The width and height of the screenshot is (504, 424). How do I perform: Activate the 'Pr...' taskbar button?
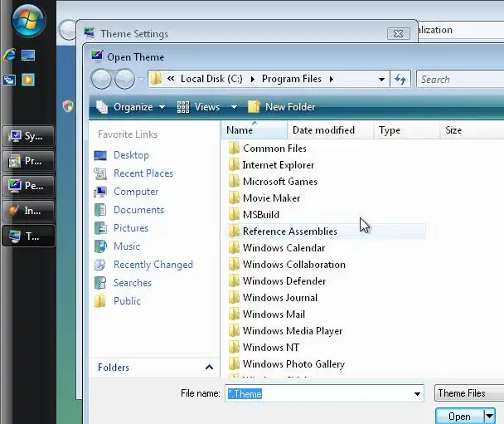[28, 161]
